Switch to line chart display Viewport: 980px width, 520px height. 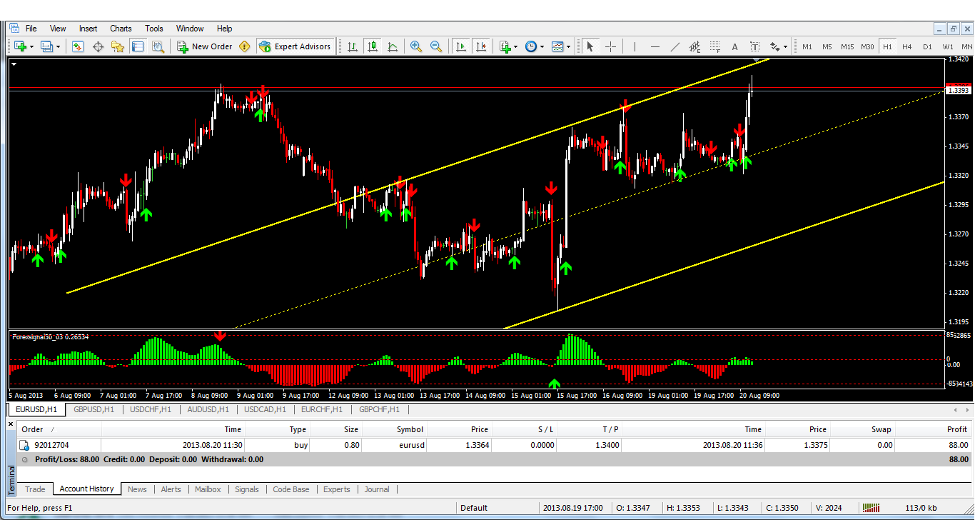[x=393, y=46]
